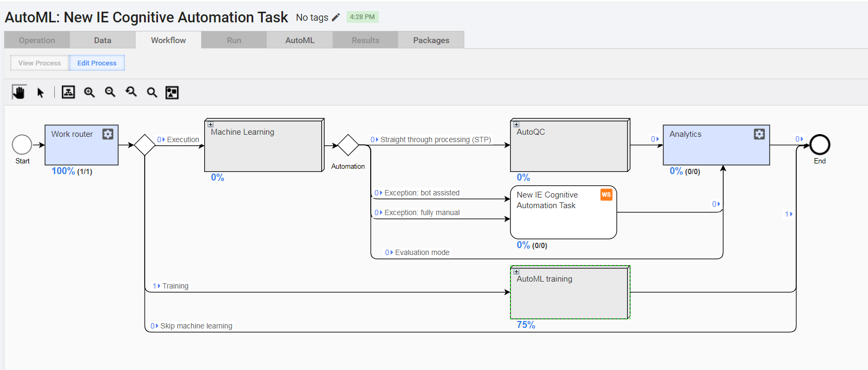Select the Analytics task box
Screen dimensions: 868x370
pos(716,145)
